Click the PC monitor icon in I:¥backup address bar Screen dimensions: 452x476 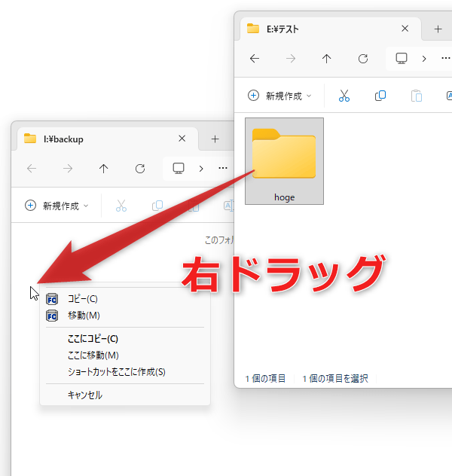click(x=179, y=169)
